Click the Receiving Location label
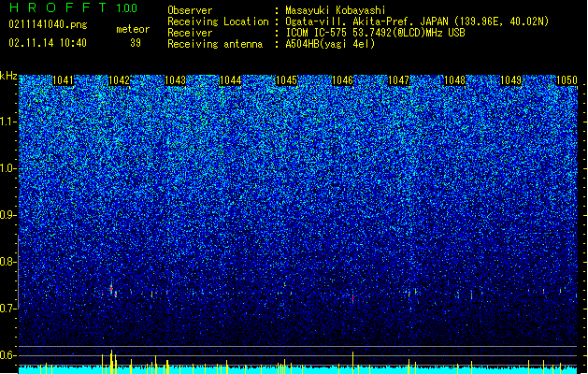 (x=218, y=22)
